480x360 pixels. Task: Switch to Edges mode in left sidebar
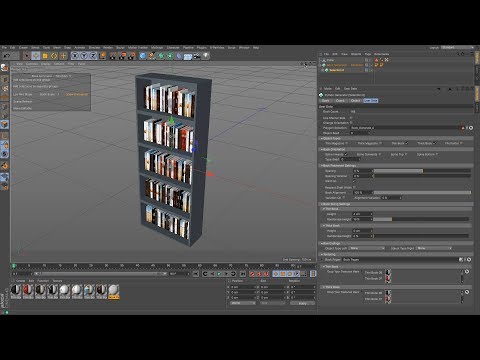coord(5,115)
